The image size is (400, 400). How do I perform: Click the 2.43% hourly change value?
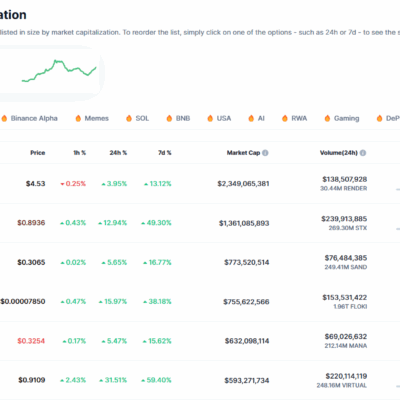[73, 380]
